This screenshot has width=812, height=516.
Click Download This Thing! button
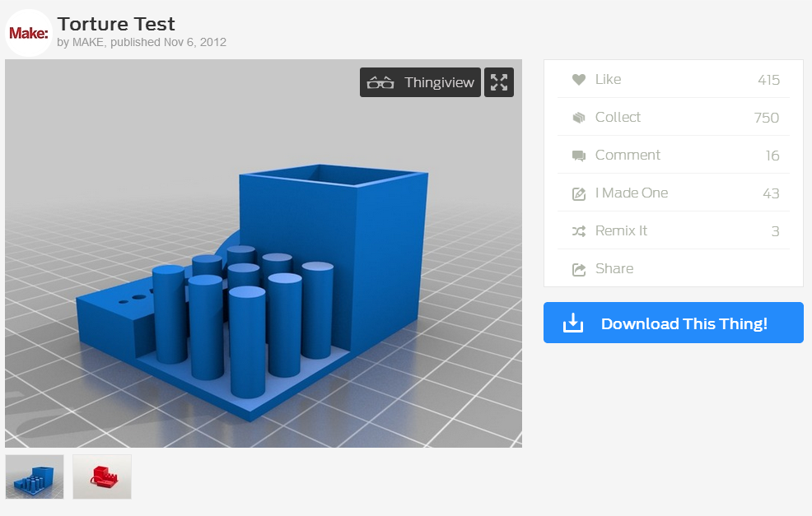click(x=673, y=323)
